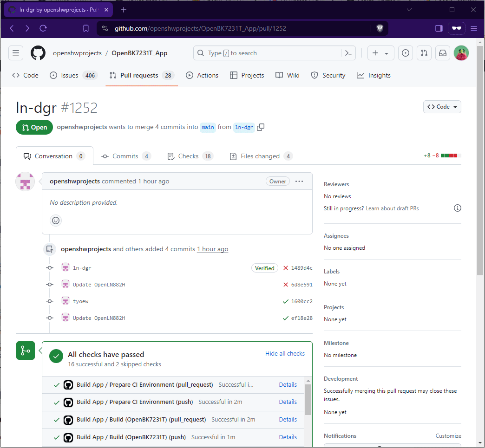The image size is (485, 448).
Task: Open the GitHub hamburger navigation menu
Action: (x=16, y=53)
